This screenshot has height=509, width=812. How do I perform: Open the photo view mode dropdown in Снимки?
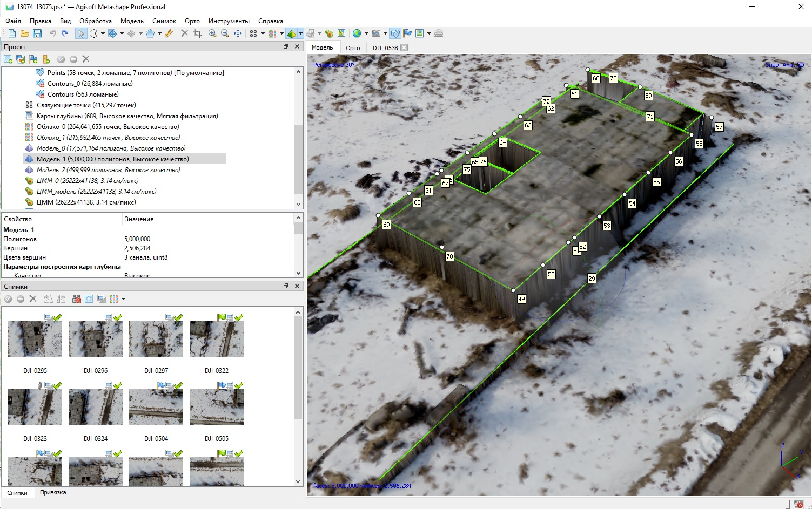coord(123,299)
